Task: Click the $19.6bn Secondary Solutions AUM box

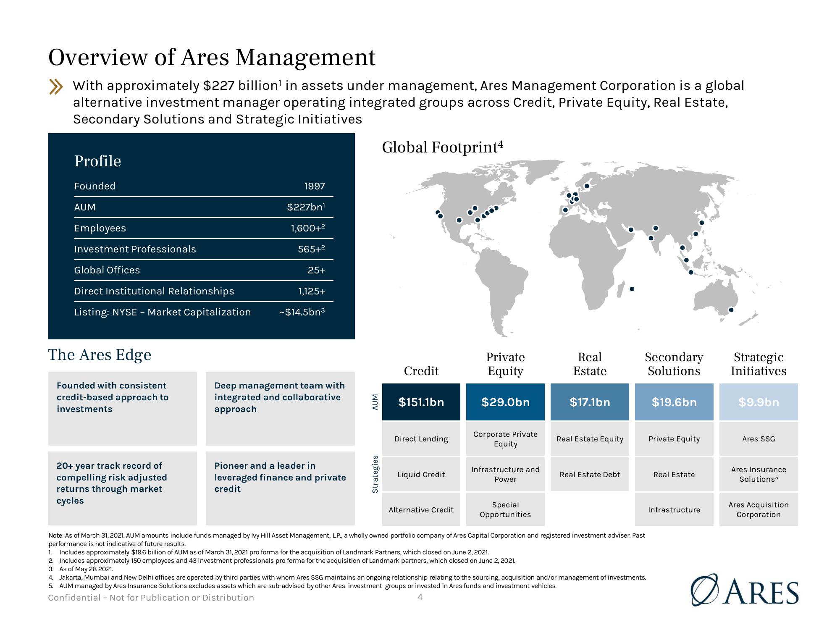Action: click(x=674, y=402)
